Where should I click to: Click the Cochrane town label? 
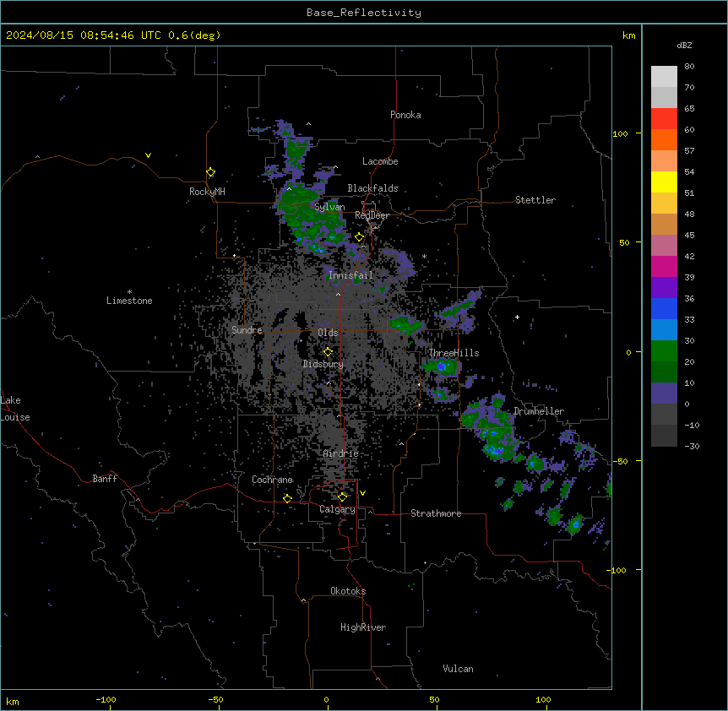point(272,480)
